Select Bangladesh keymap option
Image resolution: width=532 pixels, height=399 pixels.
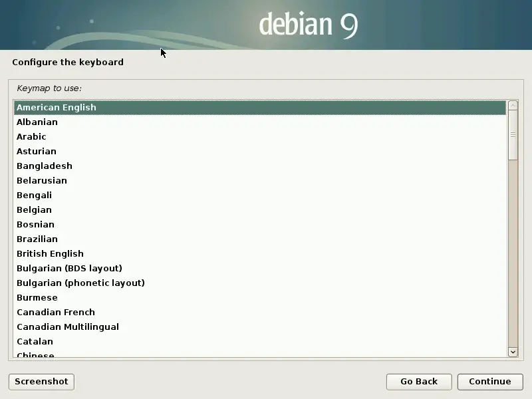(x=45, y=166)
